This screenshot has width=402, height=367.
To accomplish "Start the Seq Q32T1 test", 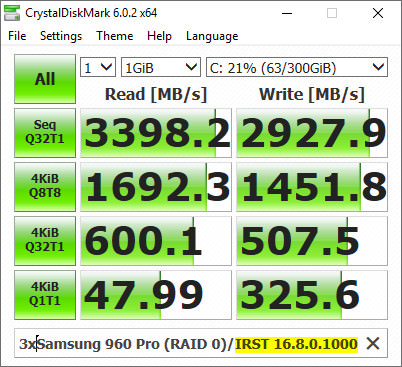I will 45,133.
